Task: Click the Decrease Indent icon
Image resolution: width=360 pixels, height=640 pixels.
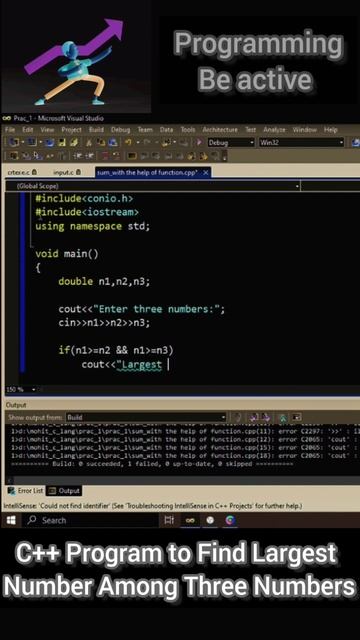Action: pyautogui.click(x=77, y=155)
